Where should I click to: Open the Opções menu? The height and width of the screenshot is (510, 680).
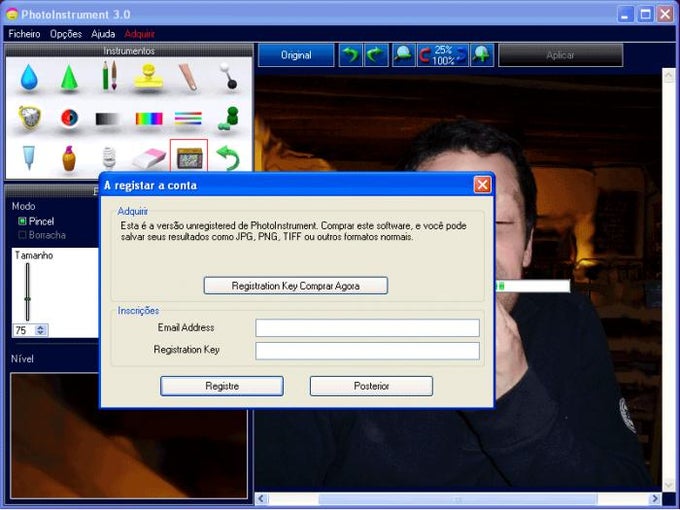click(x=66, y=34)
